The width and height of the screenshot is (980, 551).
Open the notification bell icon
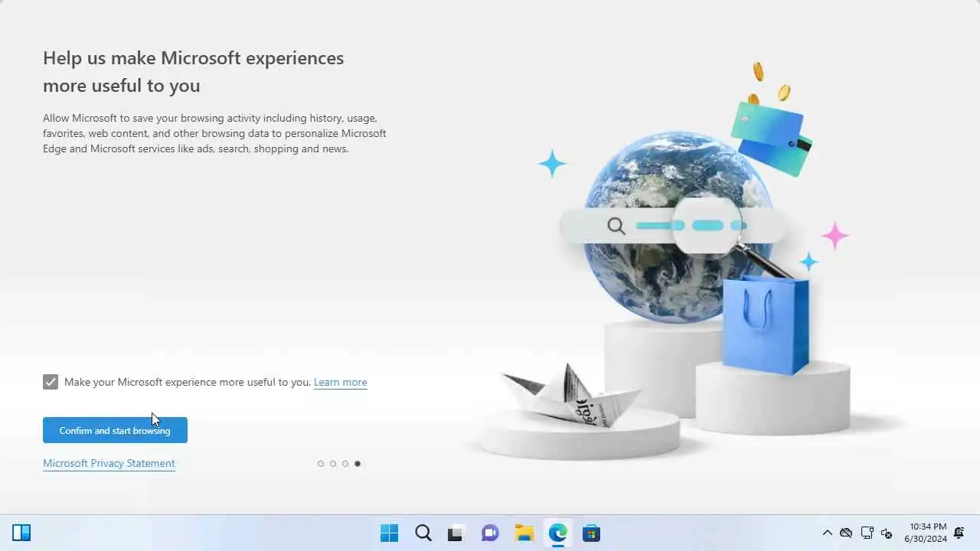coord(959,533)
